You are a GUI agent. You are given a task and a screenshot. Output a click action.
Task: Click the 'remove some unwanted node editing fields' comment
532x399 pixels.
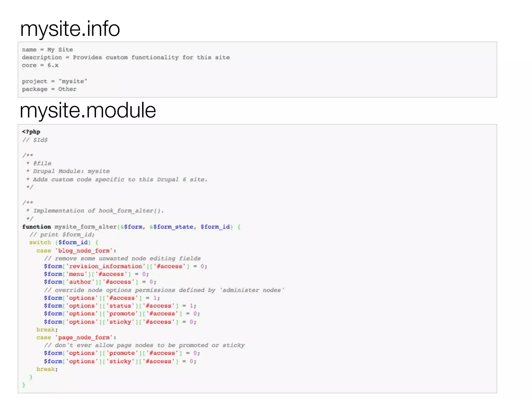[122, 258]
